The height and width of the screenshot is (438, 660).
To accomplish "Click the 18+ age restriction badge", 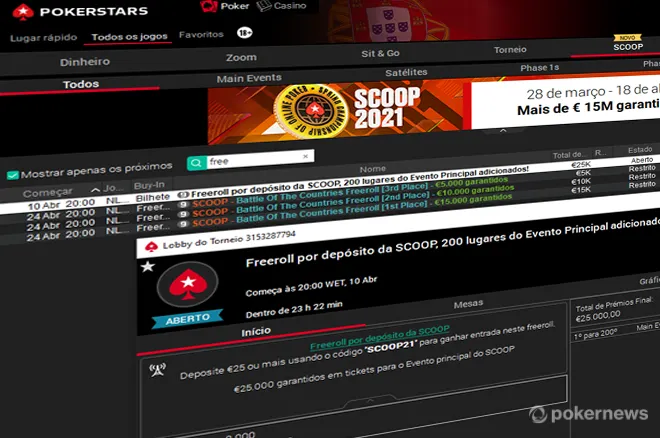I will (245, 32).
